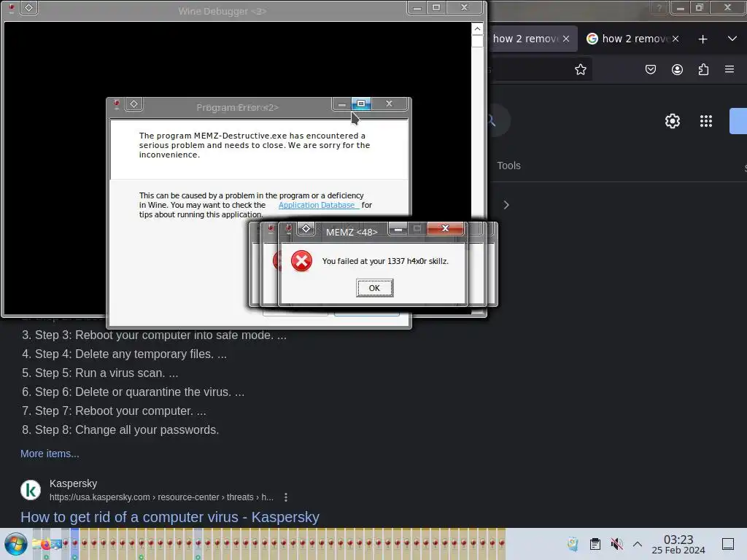Click the wine glass icon in Wine Debugger title bar
747x560 pixels.
(x=11, y=7)
